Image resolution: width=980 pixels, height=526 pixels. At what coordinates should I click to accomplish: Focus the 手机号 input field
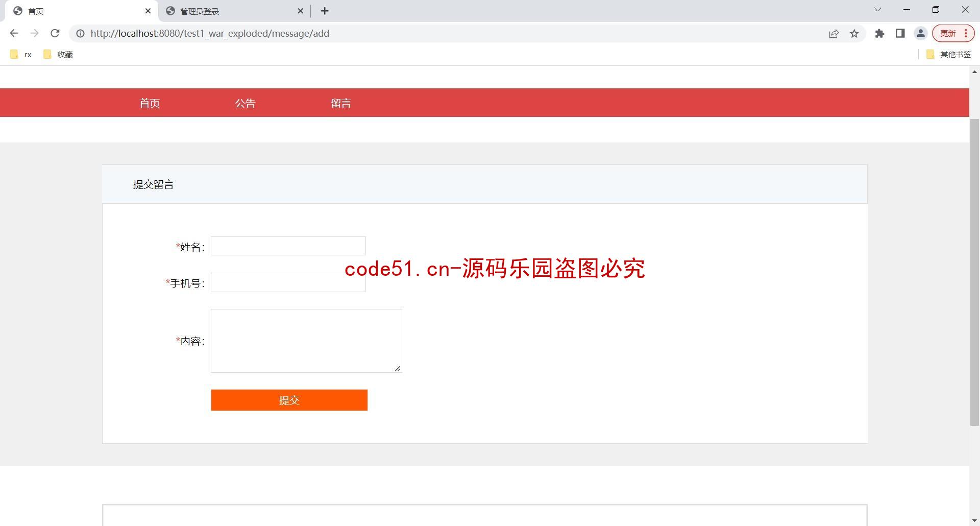pyautogui.click(x=288, y=282)
